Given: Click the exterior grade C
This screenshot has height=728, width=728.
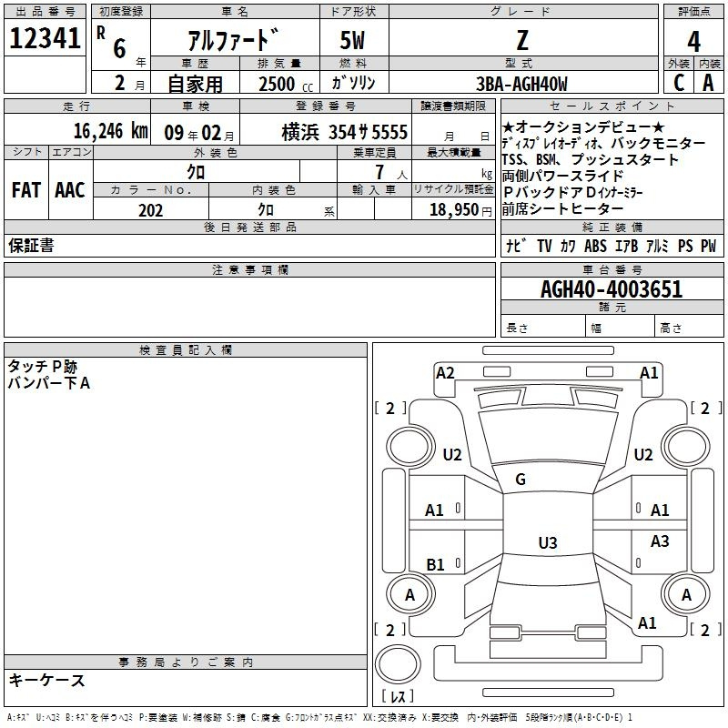Looking at the screenshot, I should pos(678,83).
